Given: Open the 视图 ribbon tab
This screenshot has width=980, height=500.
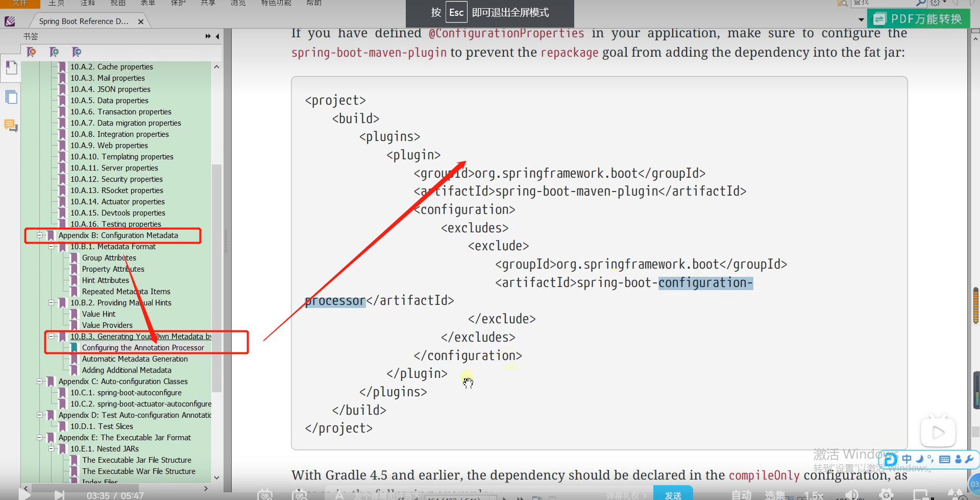Looking at the screenshot, I should tap(118, 3).
